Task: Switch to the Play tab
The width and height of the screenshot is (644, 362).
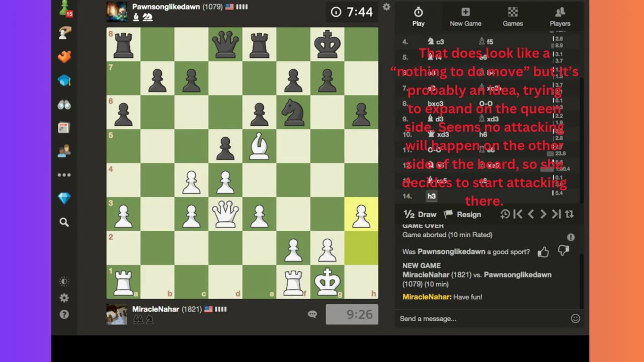Action: pos(419,17)
